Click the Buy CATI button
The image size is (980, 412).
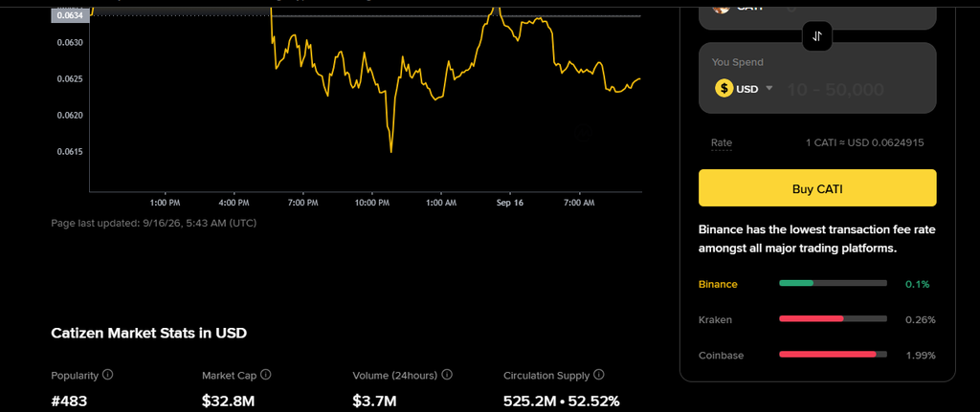coord(817,188)
